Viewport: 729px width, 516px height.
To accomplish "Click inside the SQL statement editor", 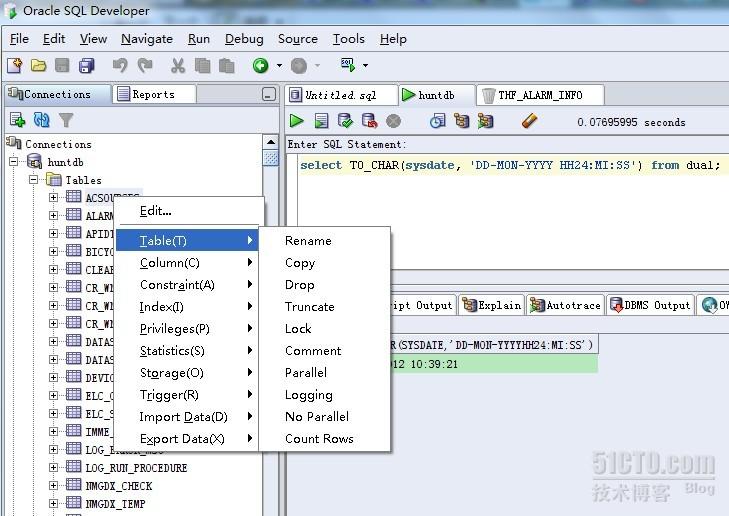I will click(x=511, y=212).
